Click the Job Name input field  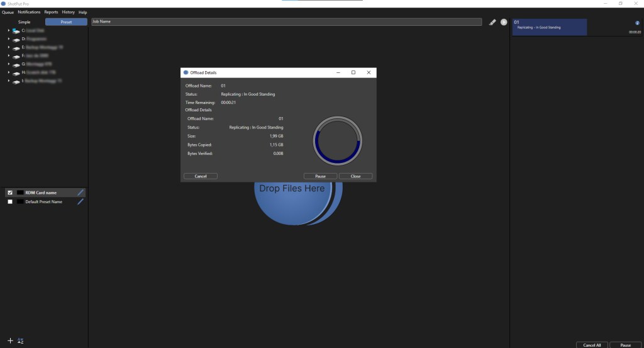pyautogui.click(x=286, y=22)
